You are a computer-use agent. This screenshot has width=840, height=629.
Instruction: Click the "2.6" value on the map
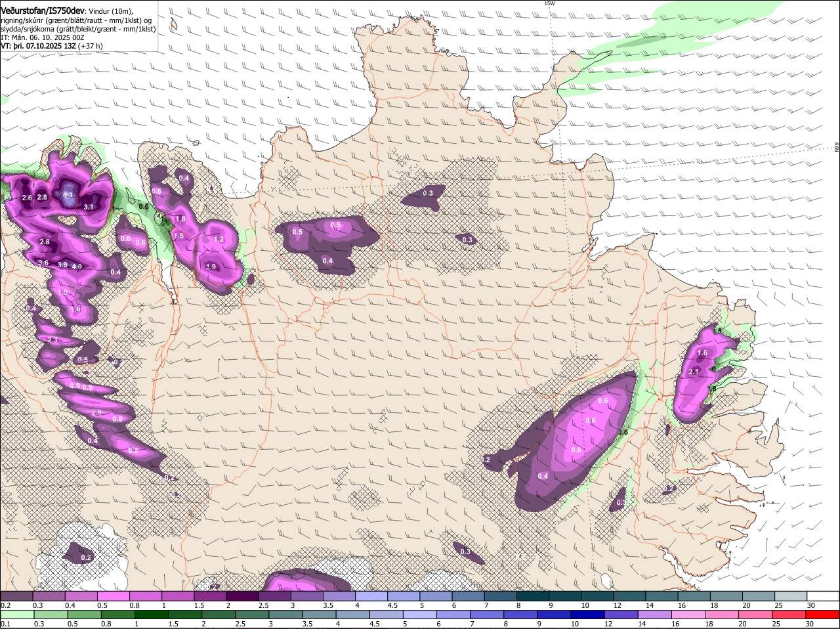(27, 198)
